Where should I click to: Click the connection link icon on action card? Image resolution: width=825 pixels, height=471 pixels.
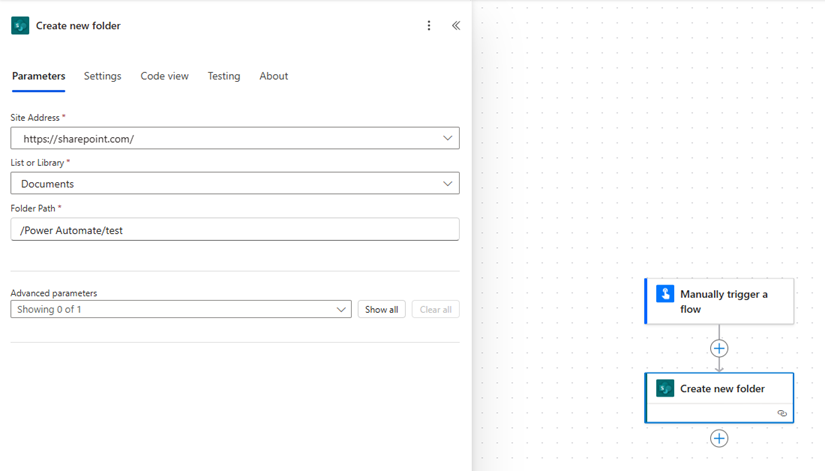coord(782,413)
